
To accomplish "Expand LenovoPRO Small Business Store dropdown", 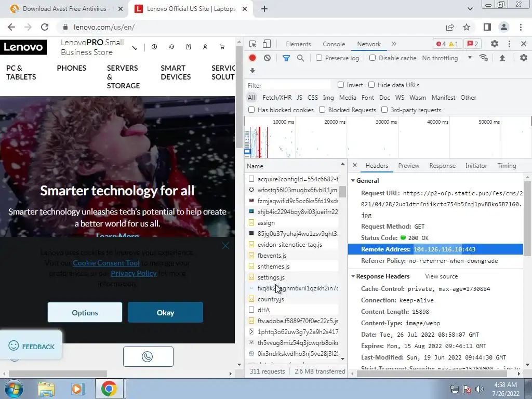I will 135,48.
